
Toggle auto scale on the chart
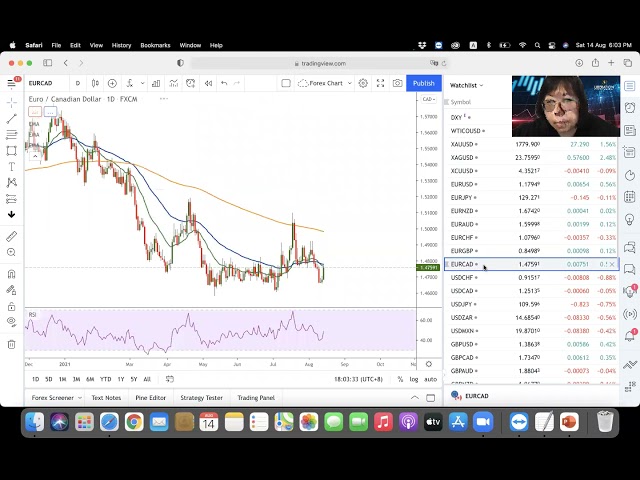coord(430,379)
